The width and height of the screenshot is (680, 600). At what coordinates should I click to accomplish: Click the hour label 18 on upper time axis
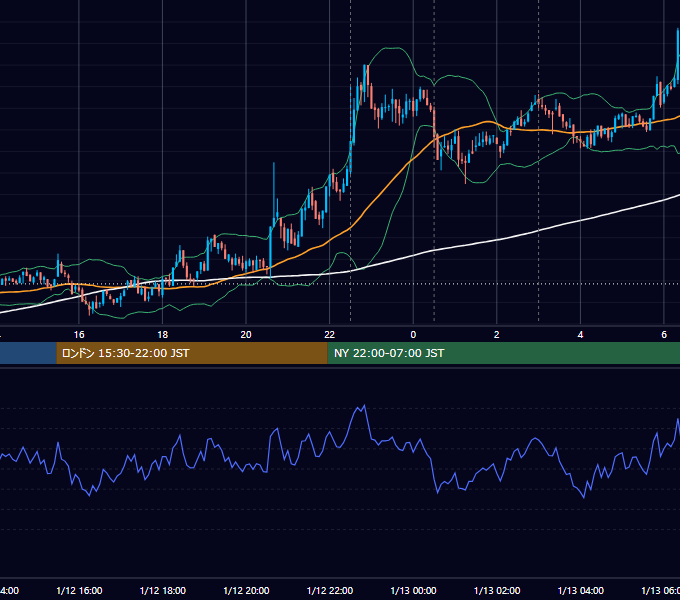(x=163, y=335)
